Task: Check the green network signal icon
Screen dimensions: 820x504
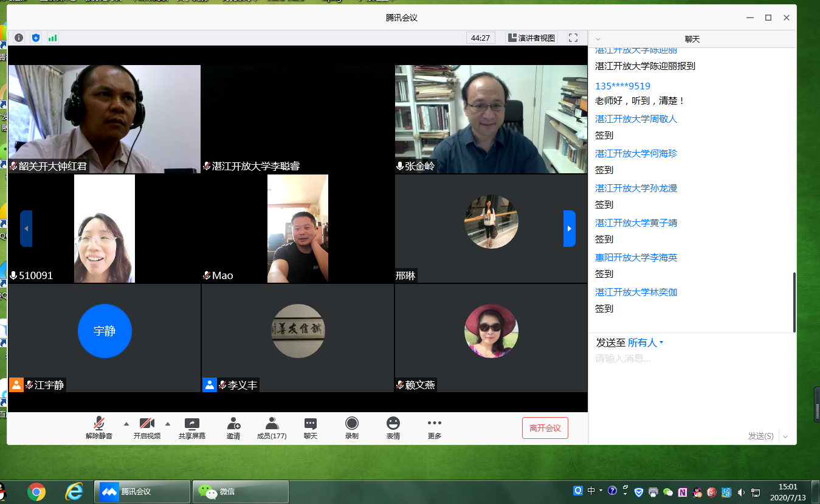Action: pos(53,38)
